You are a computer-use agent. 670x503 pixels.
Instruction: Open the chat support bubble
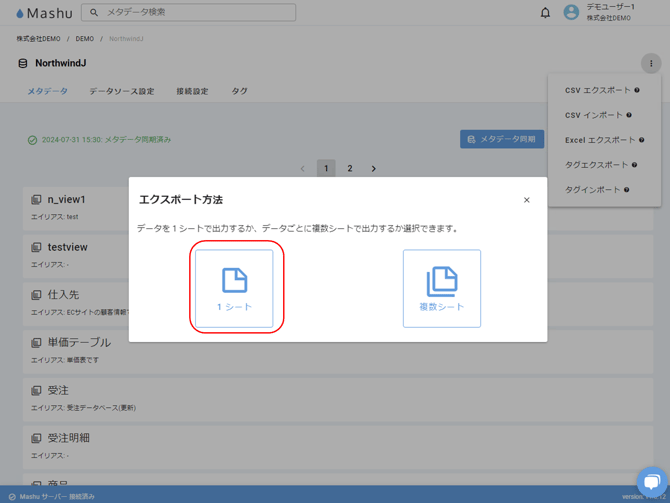651,481
